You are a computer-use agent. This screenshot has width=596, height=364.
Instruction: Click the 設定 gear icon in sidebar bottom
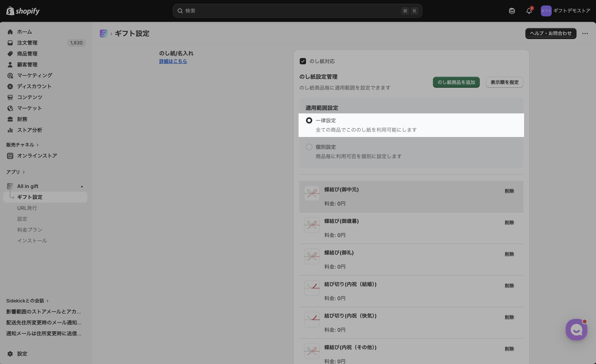tap(10, 354)
